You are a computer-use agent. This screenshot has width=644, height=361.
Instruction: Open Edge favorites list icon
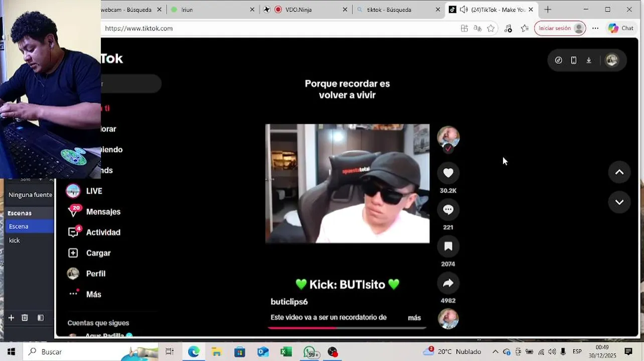click(525, 29)
